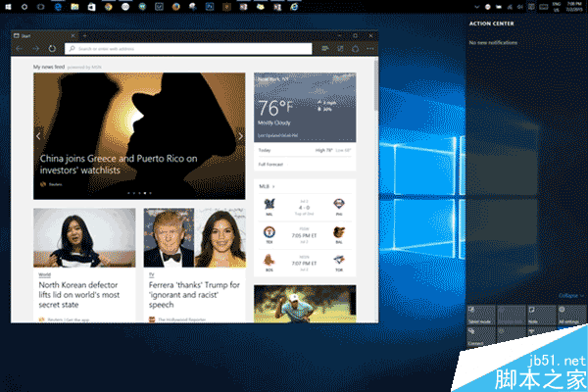Show previous slide in news carousel

38,136
